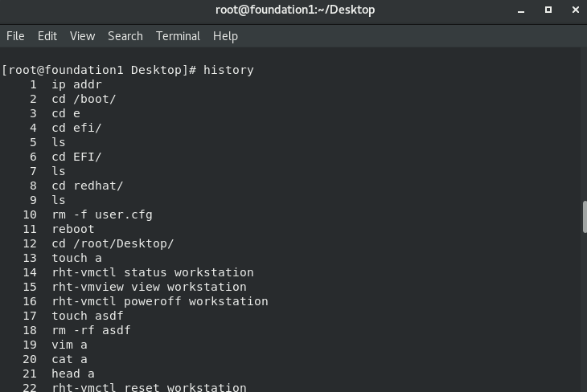587x392 pixels.
Task: Click history line 'head a'
Action: (73, 374)
